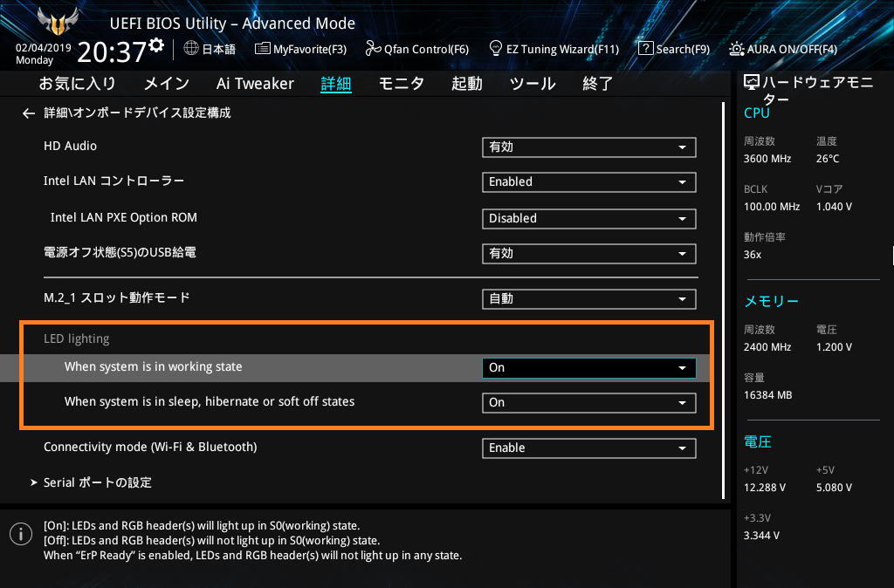Open working state LED dropdown
This screenshot has height=588, width=894.
[589, 368]
